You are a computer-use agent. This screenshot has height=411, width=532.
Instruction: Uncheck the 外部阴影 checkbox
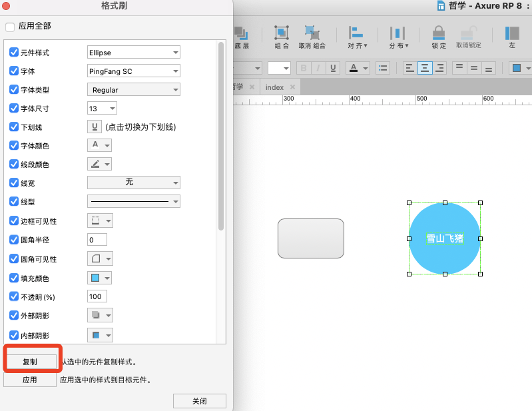click(14, 315)
